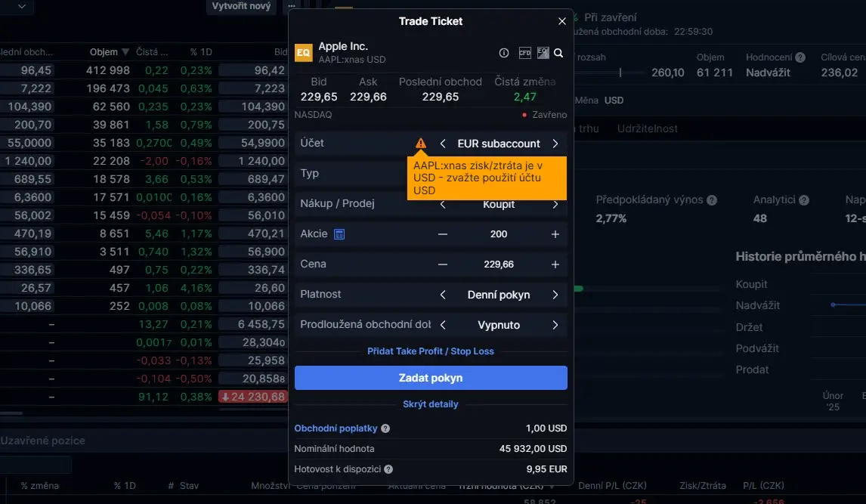Select next account after EUR subaccount
Image resolution: width=866 pixels, height=504 pixels.
(555, 144)
